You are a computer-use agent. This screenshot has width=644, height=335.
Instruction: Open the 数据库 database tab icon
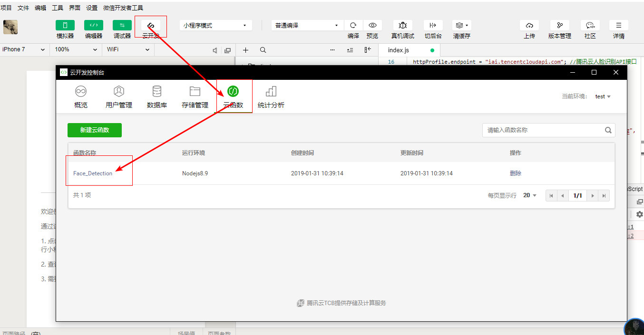click(x=156, y=91)
